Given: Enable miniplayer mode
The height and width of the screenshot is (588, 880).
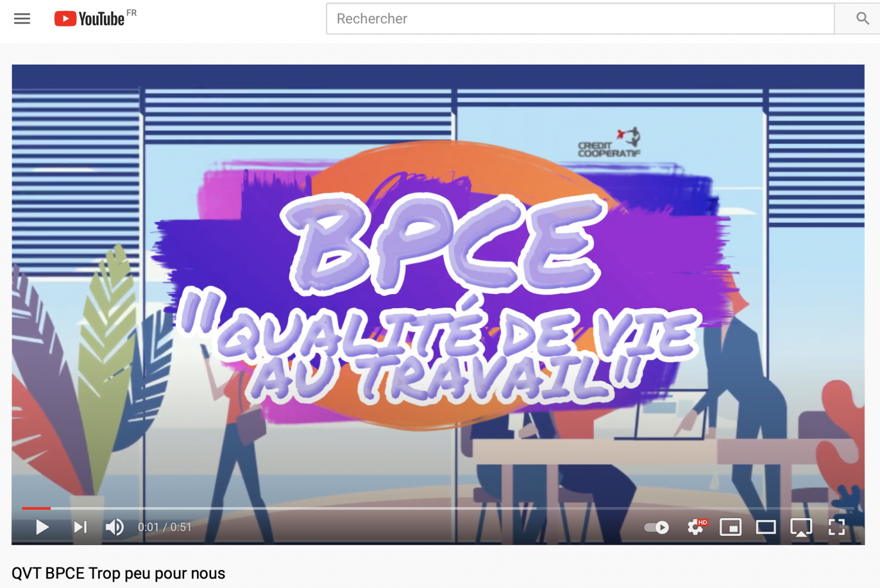Looking at the screenshot, I should [730, 527].
